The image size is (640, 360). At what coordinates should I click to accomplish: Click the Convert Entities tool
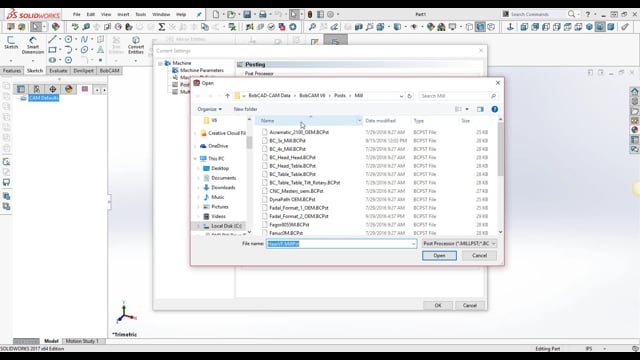pos(136,45)
